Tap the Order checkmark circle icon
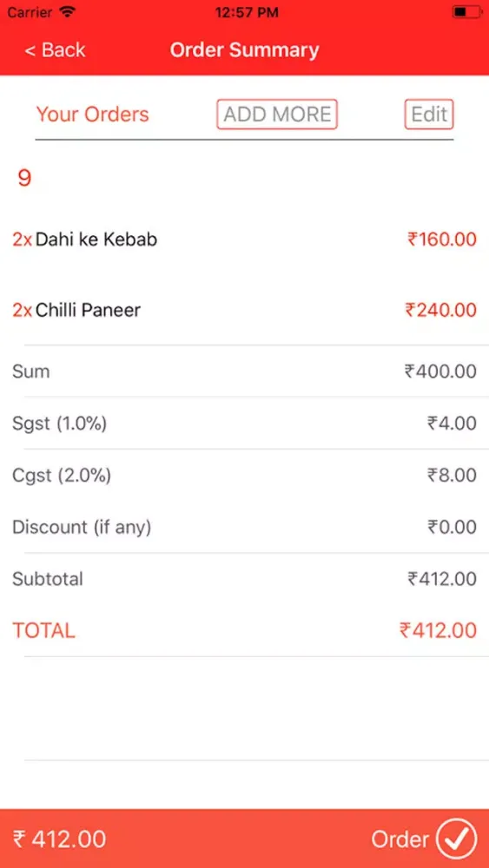489x868 pixels. [x=456, y=838]
